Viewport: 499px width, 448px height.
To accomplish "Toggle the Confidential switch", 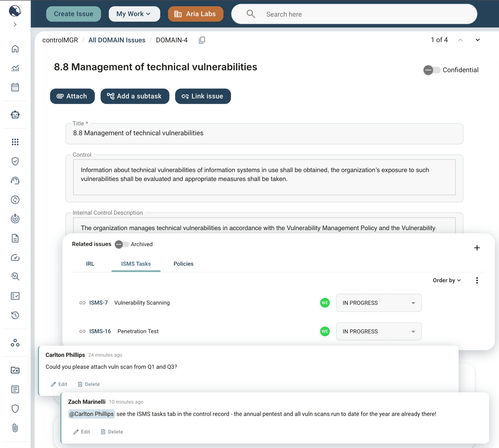I will tap(432, 70).
